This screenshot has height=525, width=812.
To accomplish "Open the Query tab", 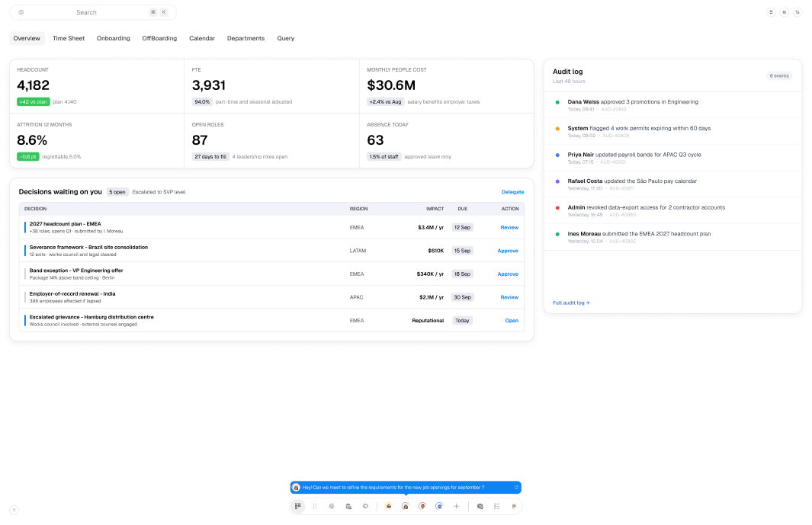I will (285, 38).
